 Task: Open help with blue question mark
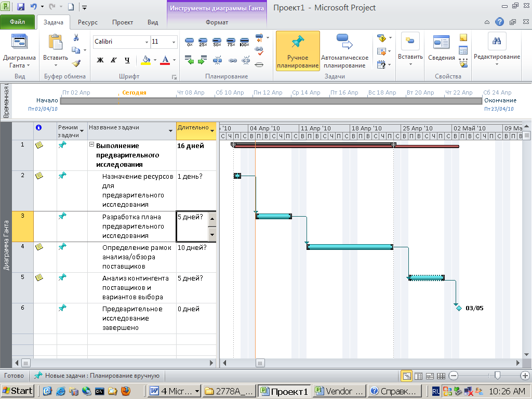pyautogui.click(x=499, y=22)
